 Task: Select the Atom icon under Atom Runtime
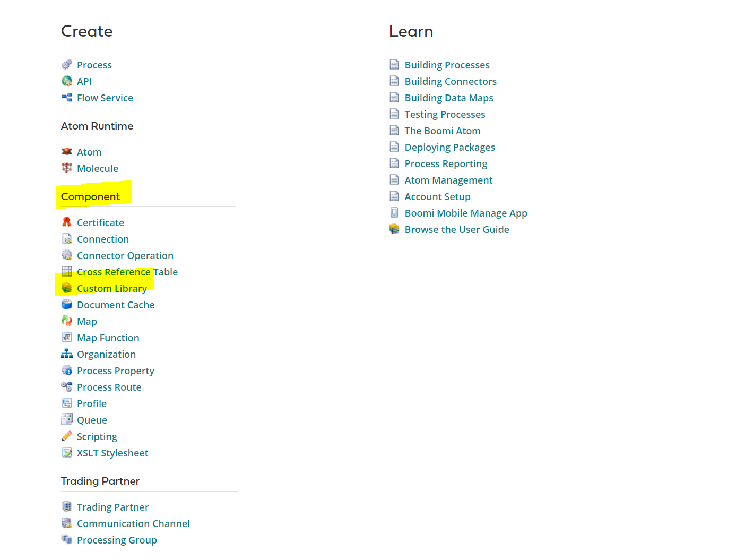tap(67, 151)
